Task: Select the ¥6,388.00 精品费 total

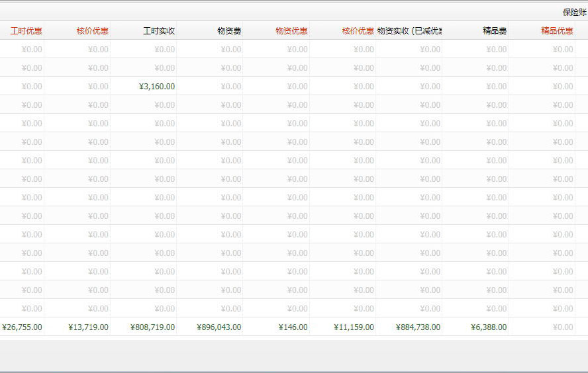Action: point(489,327)
